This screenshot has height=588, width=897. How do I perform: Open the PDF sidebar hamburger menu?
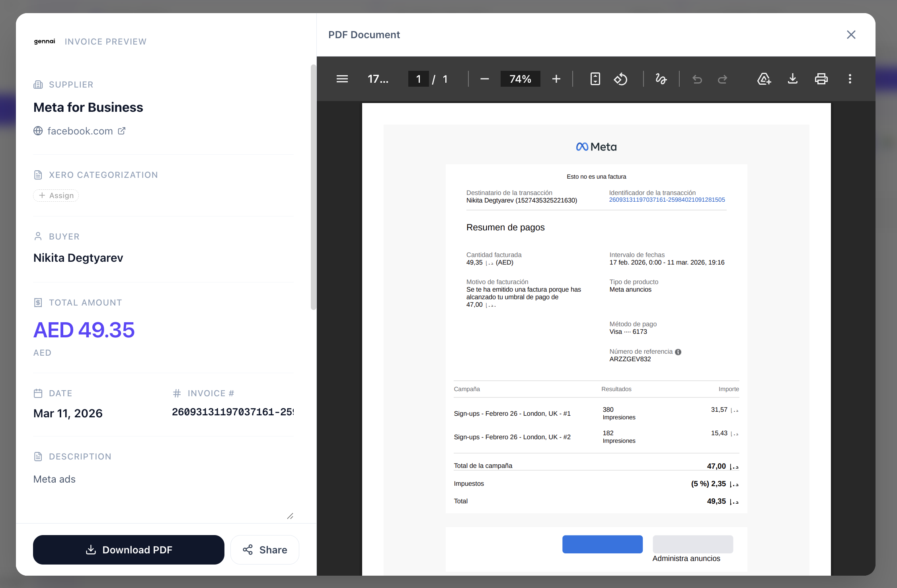click(342, 79)
